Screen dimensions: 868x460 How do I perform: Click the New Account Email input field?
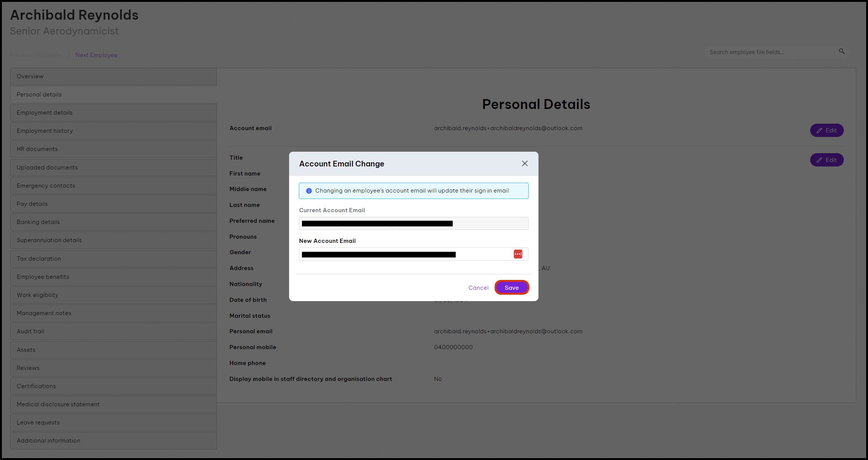[x=413, y=254]
